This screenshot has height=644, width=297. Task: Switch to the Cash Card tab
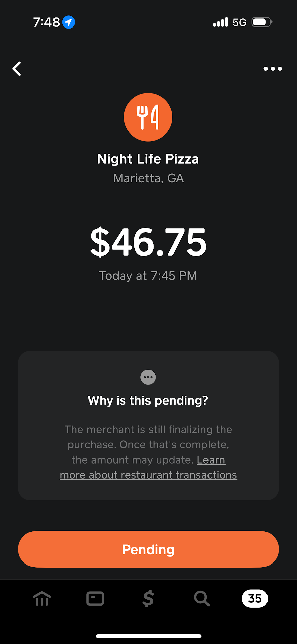(x=95, y=598)
